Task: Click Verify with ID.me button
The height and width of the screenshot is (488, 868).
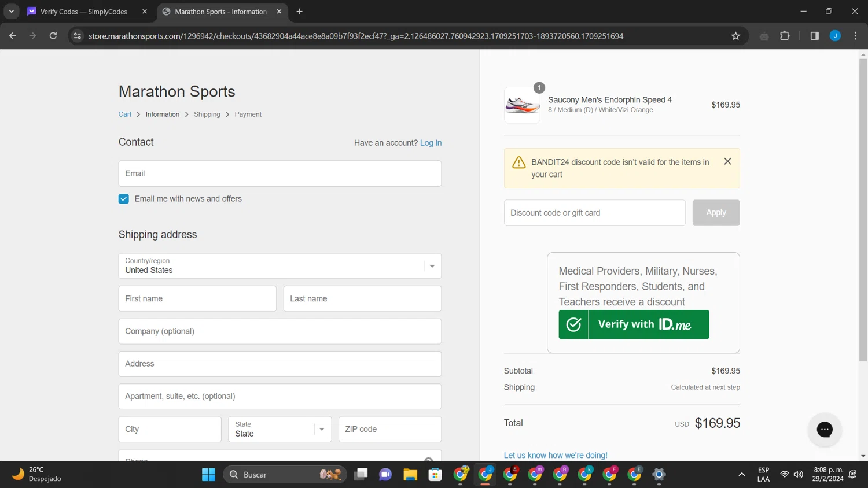Action: [x=634, y=324]
